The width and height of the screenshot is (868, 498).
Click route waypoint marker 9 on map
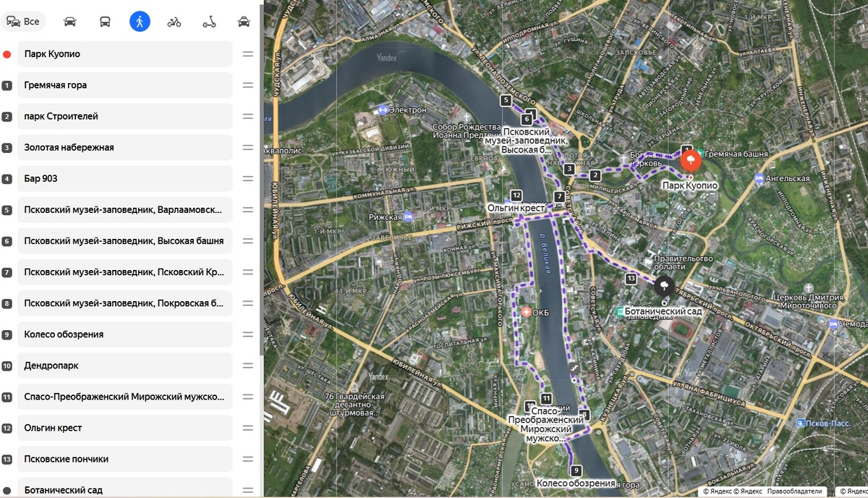[x=576, y=470]
